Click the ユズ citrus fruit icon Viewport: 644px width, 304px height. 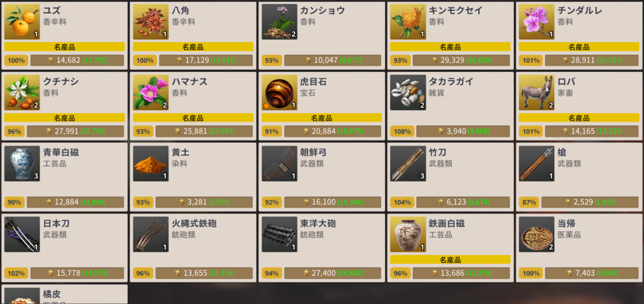pos(22,22)
